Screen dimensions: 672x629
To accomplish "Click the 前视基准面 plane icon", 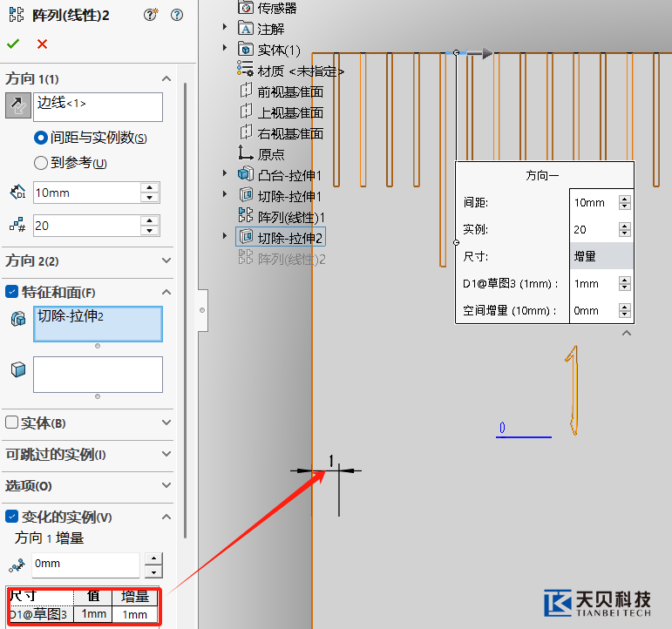I will point(246,91).
